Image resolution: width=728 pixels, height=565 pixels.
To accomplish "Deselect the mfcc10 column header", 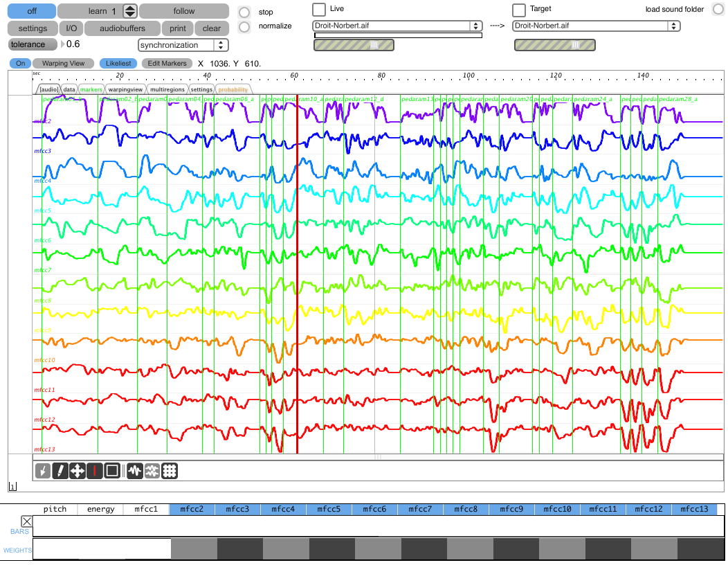I will (x=557, y=509).
